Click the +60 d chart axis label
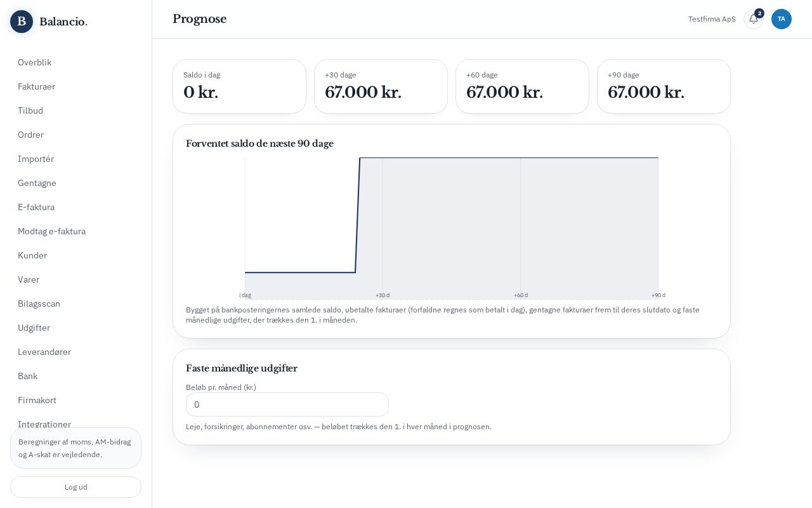 point(521,295)
